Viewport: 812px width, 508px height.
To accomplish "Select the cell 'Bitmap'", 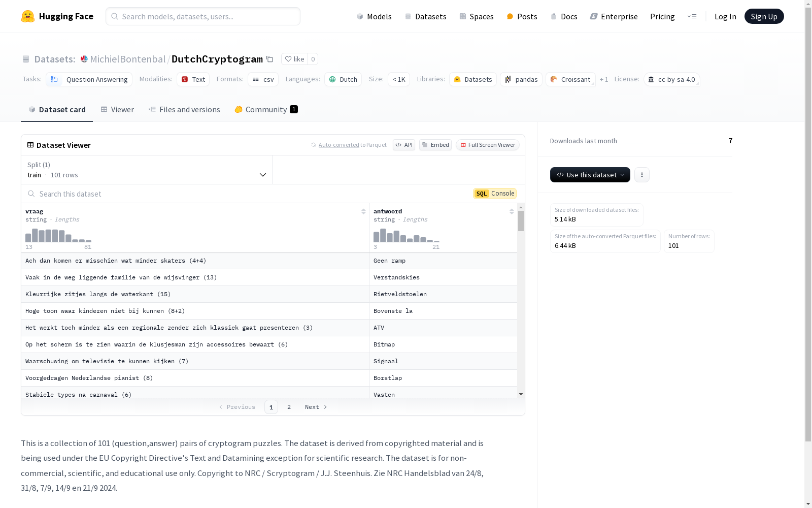I will (x=443, y=344).
